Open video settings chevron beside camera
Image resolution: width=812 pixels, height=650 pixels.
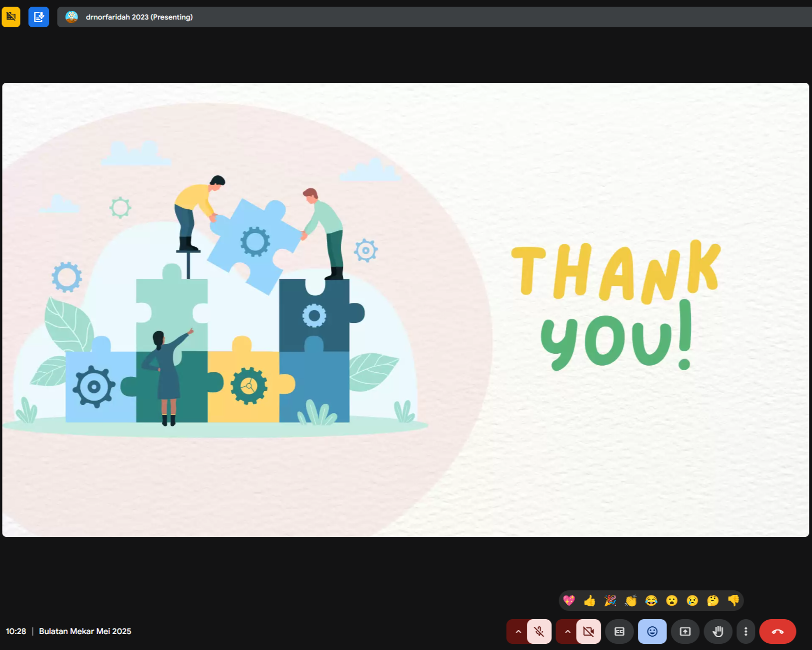pos(567,631)
